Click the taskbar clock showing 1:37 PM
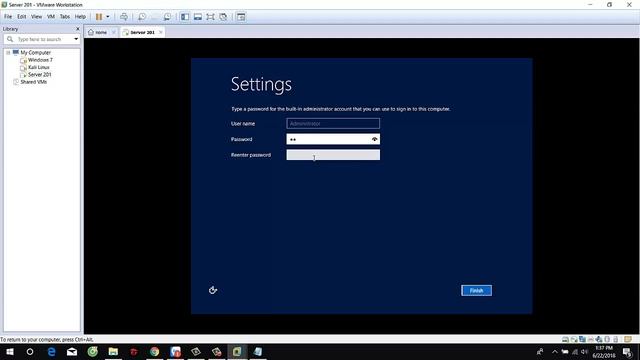The height and width of the screenshot is (360, 640). (x=604, y=352)
